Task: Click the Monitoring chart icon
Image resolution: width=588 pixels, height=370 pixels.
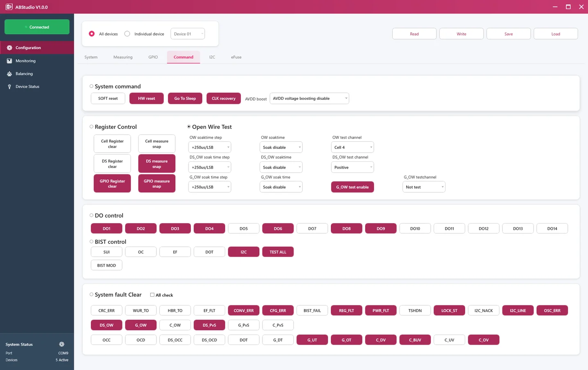Action: [x=9, y=61]
